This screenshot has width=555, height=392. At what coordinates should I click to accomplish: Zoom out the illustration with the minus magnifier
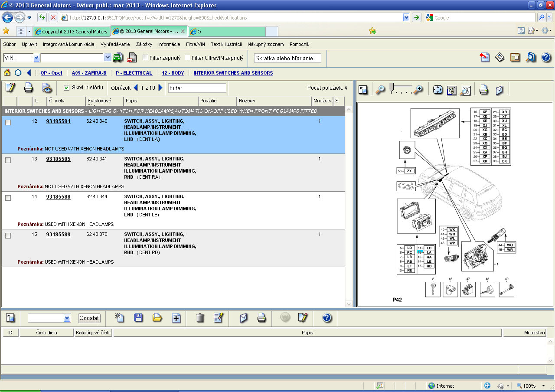click(380, 90)
